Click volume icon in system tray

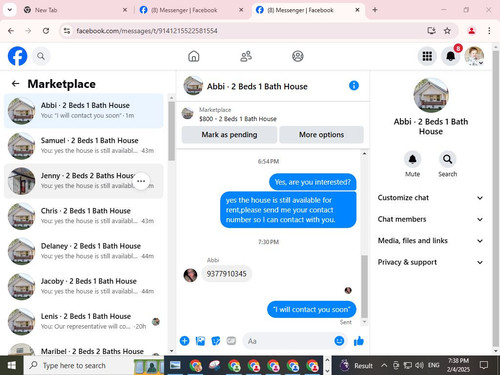419,366
